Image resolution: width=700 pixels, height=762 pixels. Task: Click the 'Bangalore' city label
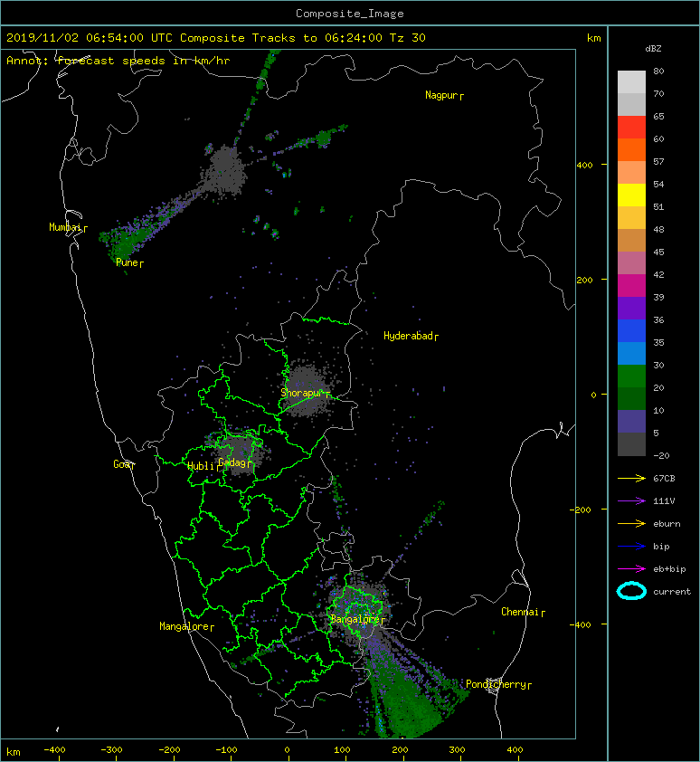(x=356, y=619)
